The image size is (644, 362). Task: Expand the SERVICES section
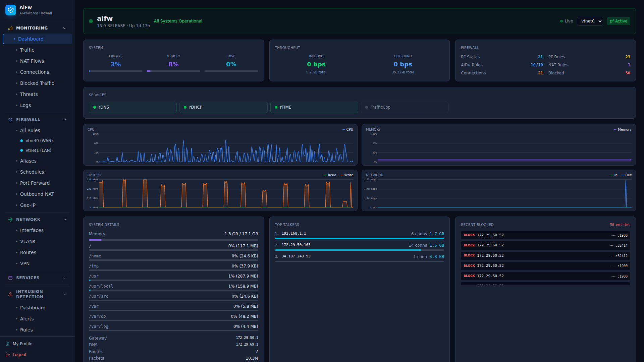[64, 278]
